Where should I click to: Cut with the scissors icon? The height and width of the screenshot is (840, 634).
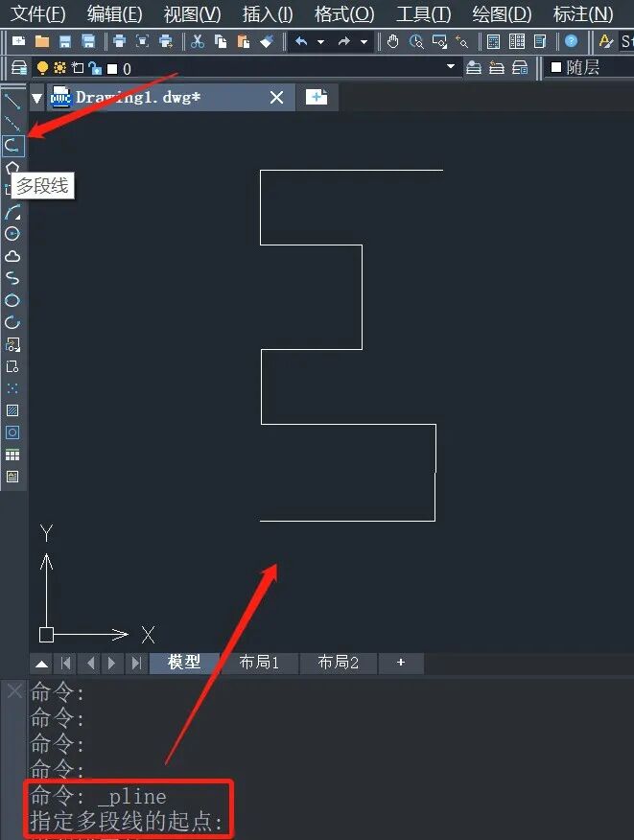[198, 41]
